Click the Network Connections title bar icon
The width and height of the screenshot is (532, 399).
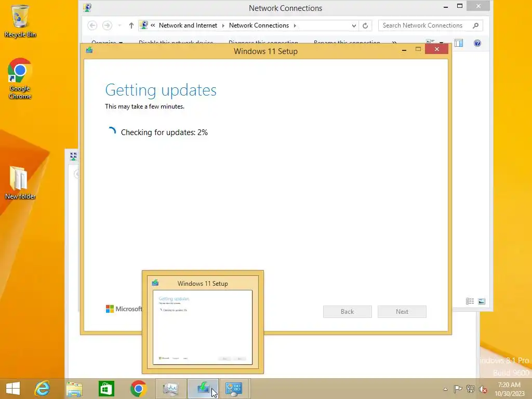pyautogui.click(x=87, y=7)
